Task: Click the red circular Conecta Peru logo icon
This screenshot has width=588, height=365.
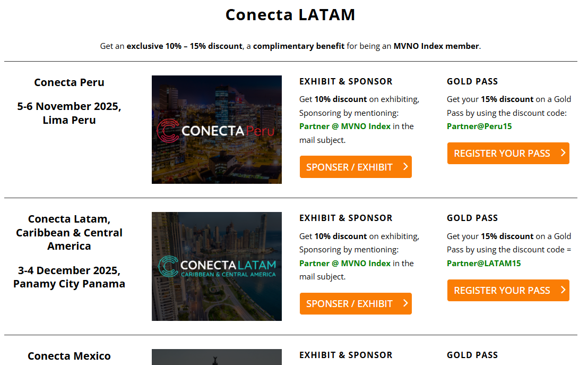Action: click(167, 131)
